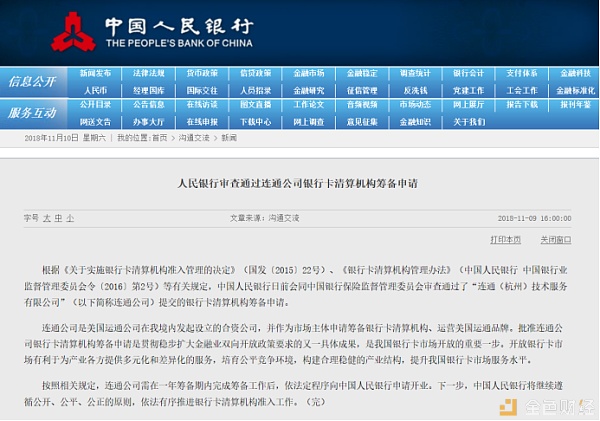Open the 金融市场 menu item
Image resolution: width=600 pixels, height=421 pixels.
click(x=308, y=73)
